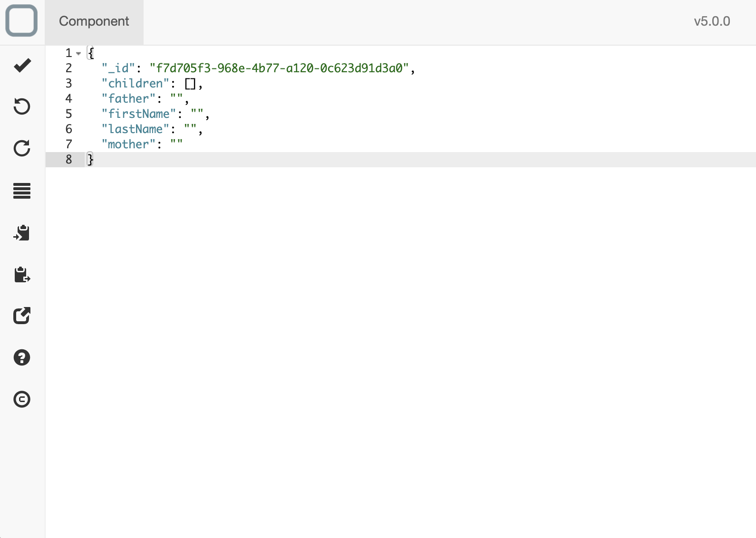Open help via question mark icon
The height and width of the screenshot is (538, 756).
click(22, 357)
